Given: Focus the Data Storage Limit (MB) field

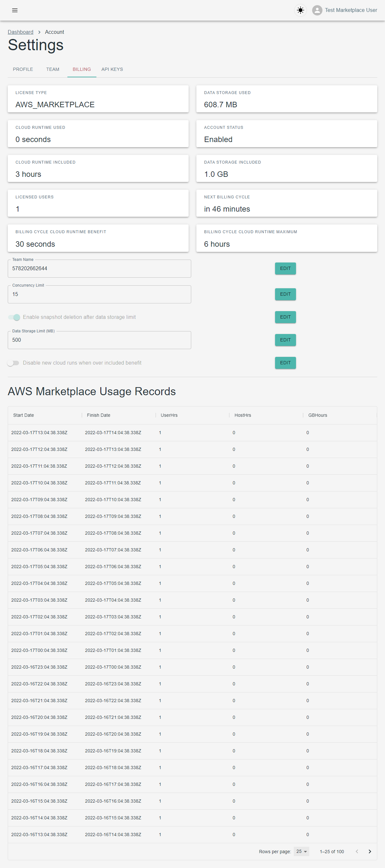Looking at the screenshot, I should pyautogui.click(x=99, y=340).
